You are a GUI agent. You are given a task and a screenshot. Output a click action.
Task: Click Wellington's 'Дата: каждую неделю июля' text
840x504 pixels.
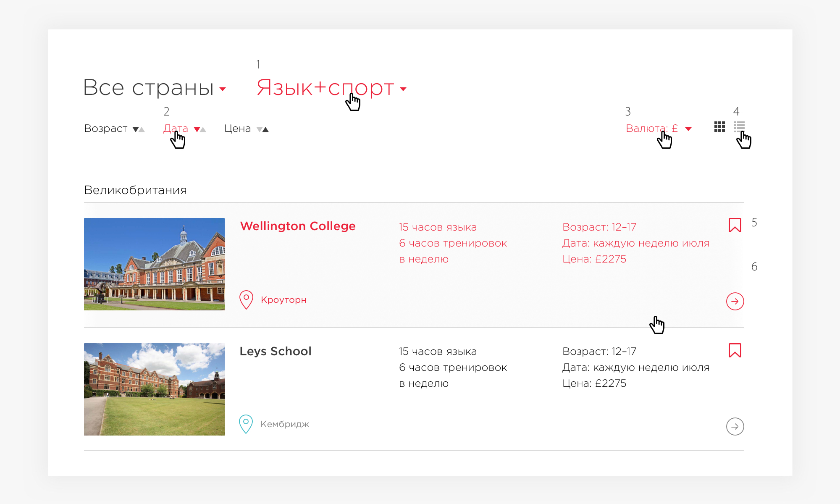(636, 243)
